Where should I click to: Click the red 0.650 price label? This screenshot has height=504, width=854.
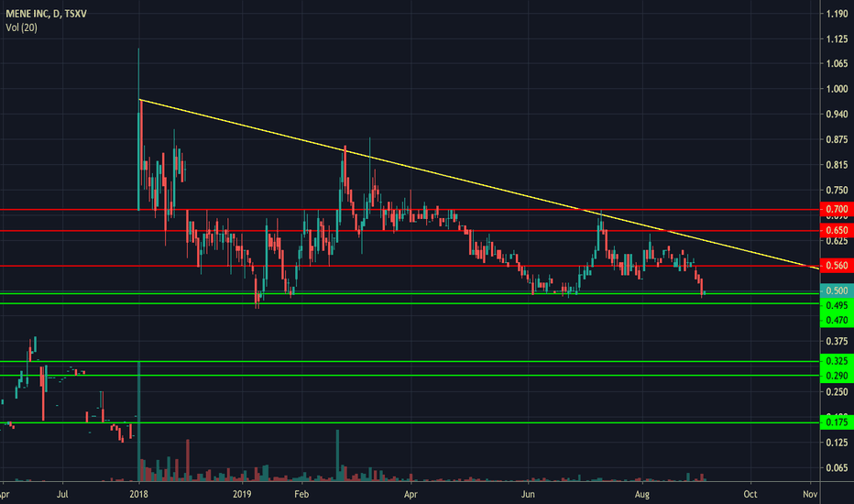(x=837, y=231)
